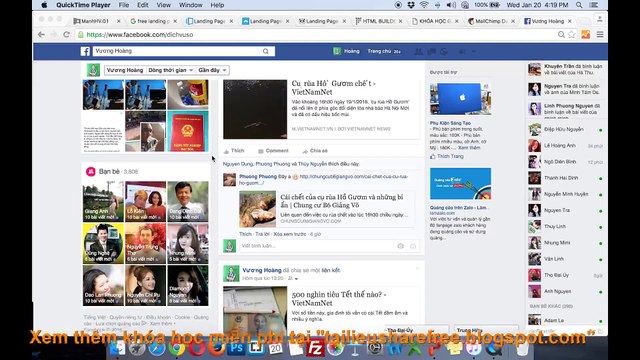Click the Chrome reload button
Screen dimensions: 640x360
tap(67, 35)
